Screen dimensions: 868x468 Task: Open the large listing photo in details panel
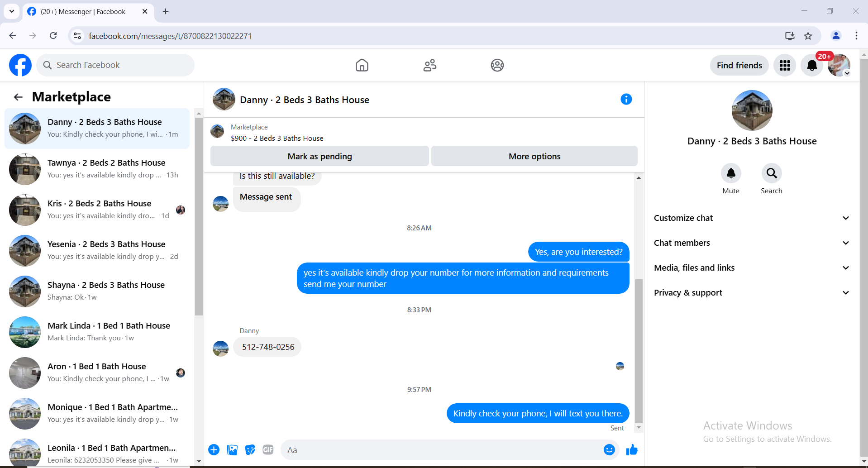(752, 110)
